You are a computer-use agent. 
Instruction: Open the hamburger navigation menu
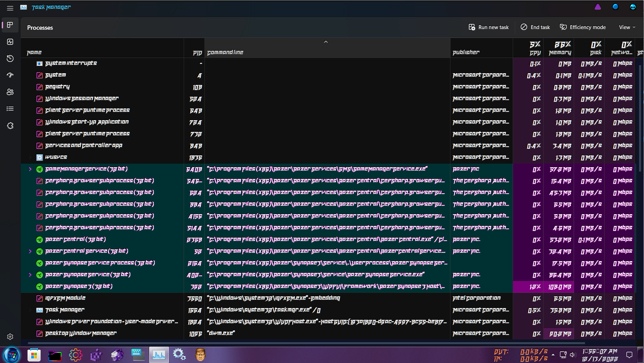pyautogui.click(x=10, y=8)
